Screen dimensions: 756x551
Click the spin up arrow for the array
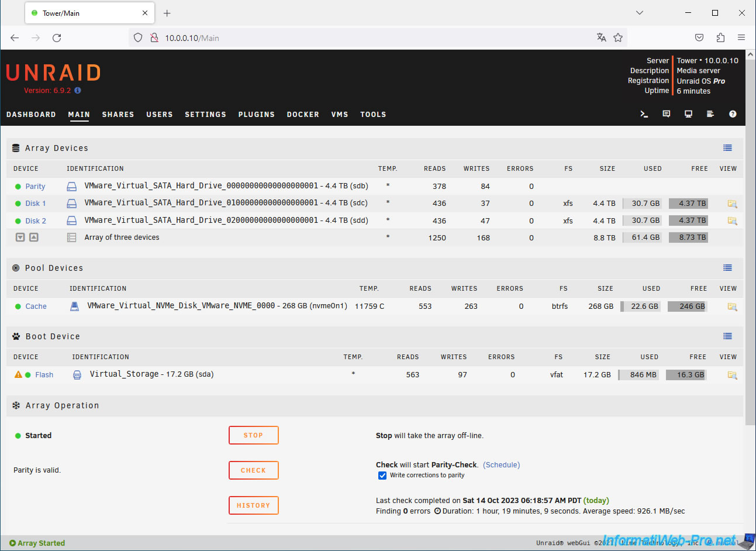pyautogui.click(x=34, y=237)
